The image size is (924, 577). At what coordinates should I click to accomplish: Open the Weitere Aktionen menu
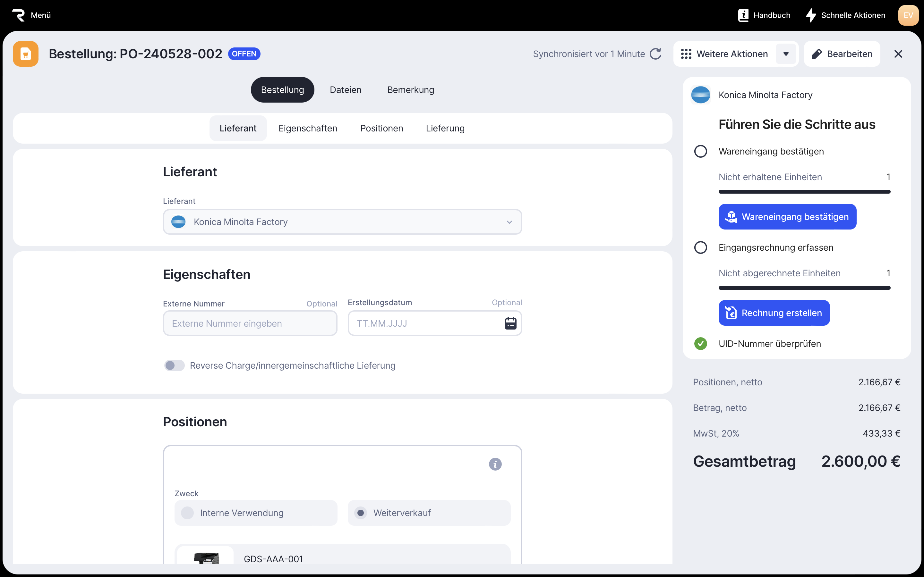(724, 54)
